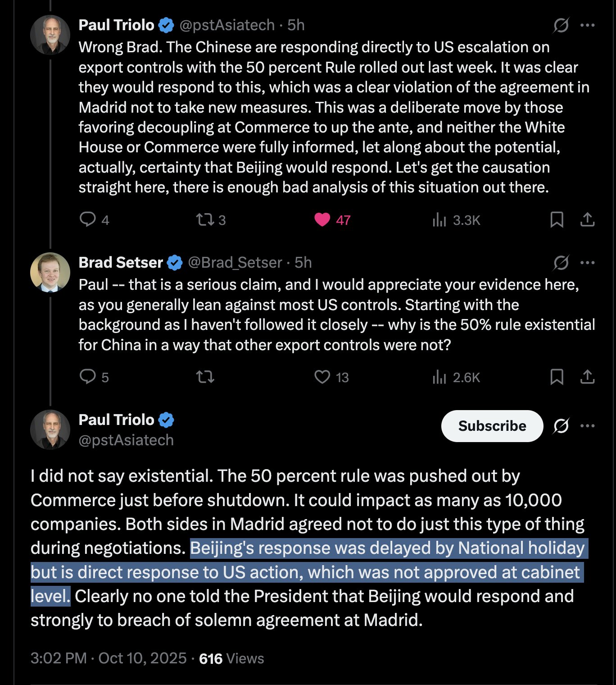Repost Brad Setser's tweet

pyautogui.click(x=205, y=376)
